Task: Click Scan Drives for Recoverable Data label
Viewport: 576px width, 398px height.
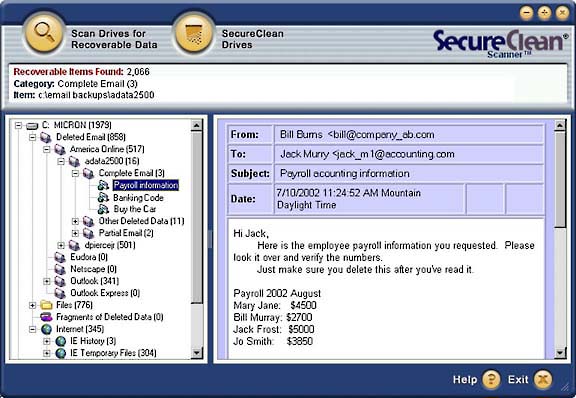Action: coord(114,39)
